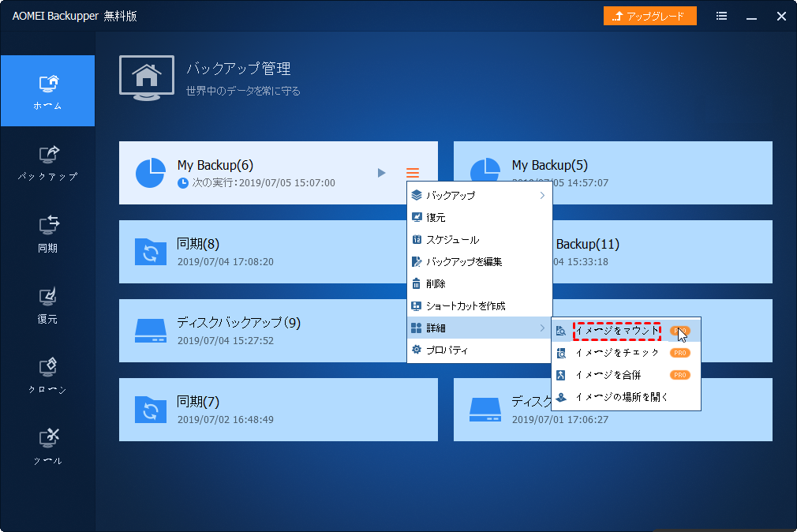
Task: Select the My Backup(6) task title
Action: 215,165
